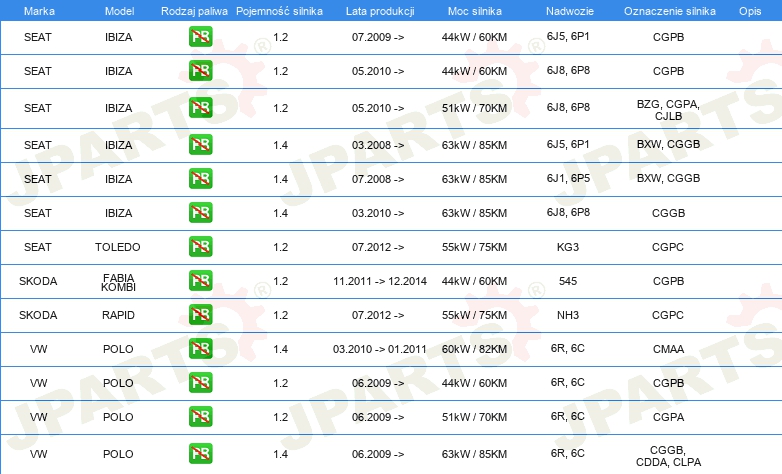Click the Marka column header
This screenshot has width=782, height=474.
pos(39,11)
